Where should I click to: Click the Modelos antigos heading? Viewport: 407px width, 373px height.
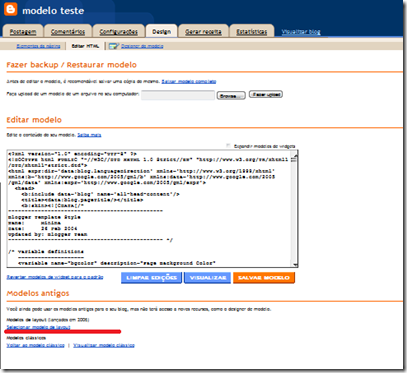[38, 293]
